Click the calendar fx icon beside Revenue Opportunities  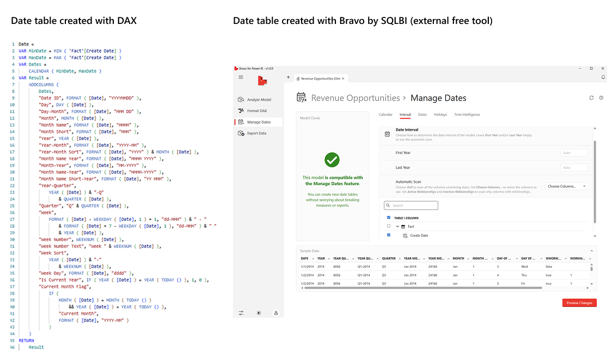point(302,97)
